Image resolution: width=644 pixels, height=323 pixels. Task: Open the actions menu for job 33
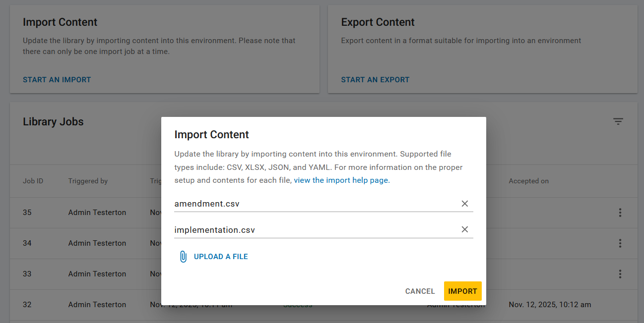(620, 274)
